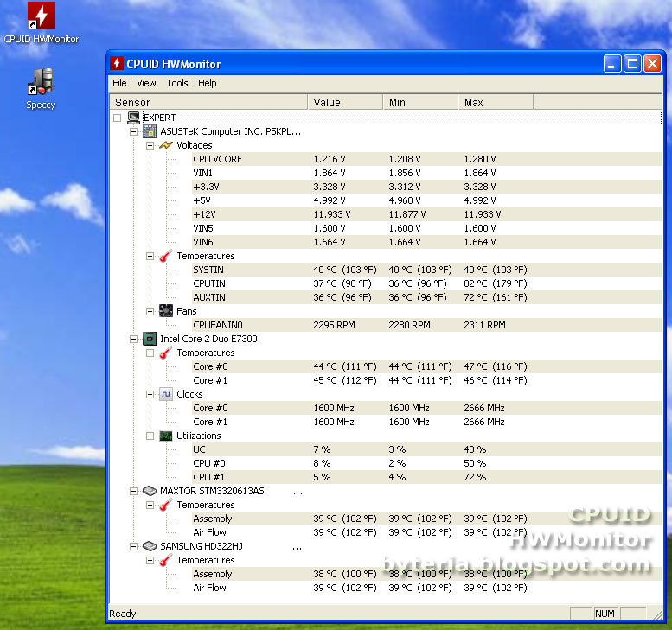Screen dimensions: 672x630
Task: Open the Speccy desktop shortcut
Action: pyautogui.click(x=41, y=89)
